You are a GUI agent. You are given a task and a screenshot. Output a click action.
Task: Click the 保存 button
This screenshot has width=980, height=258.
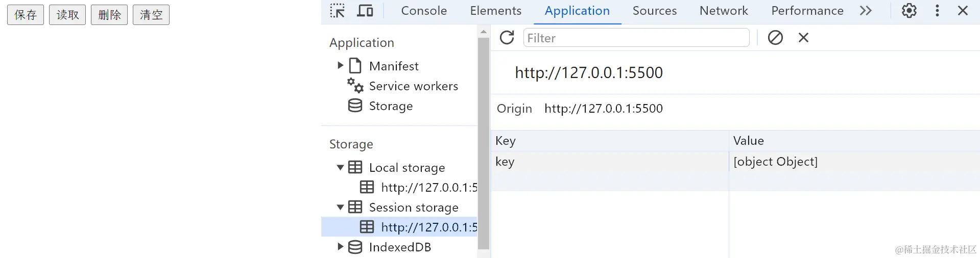tap(26, 15)
